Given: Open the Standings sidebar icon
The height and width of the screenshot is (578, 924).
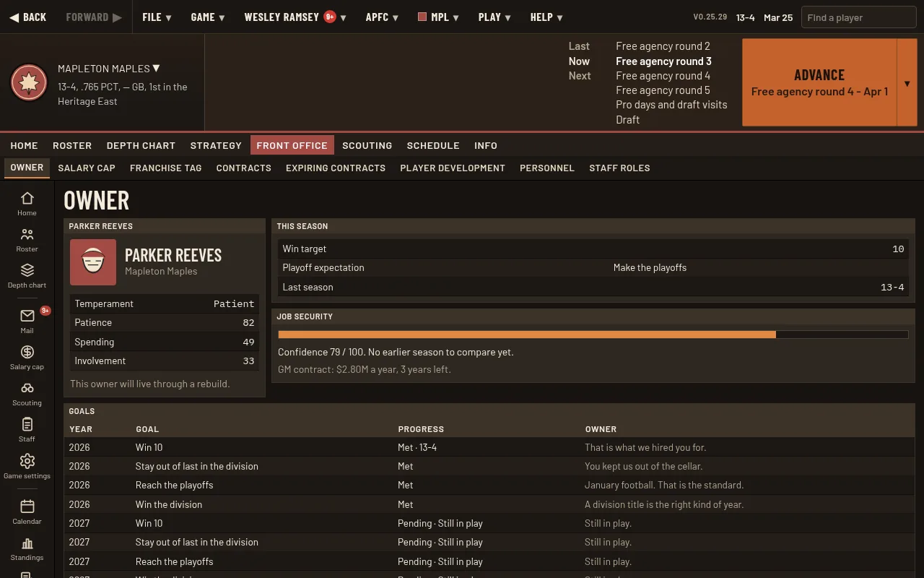Looking at the screenshot, I should tap(27, 548).
